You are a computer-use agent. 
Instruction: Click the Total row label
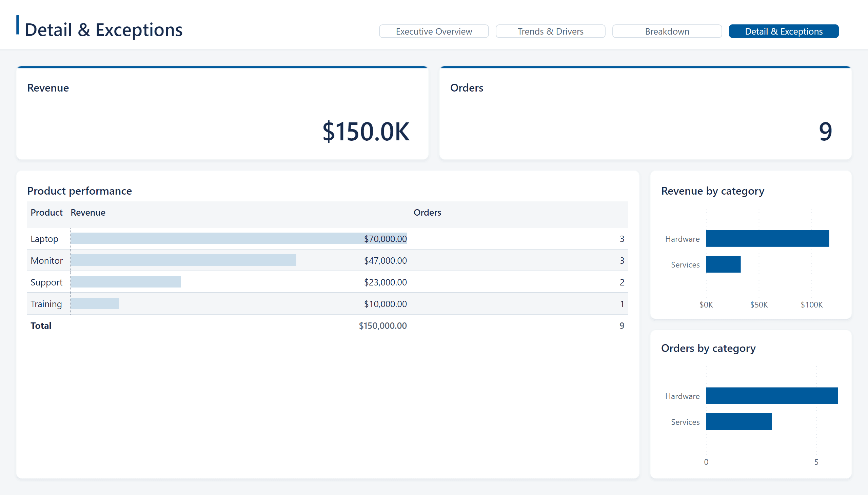[41, 326]
